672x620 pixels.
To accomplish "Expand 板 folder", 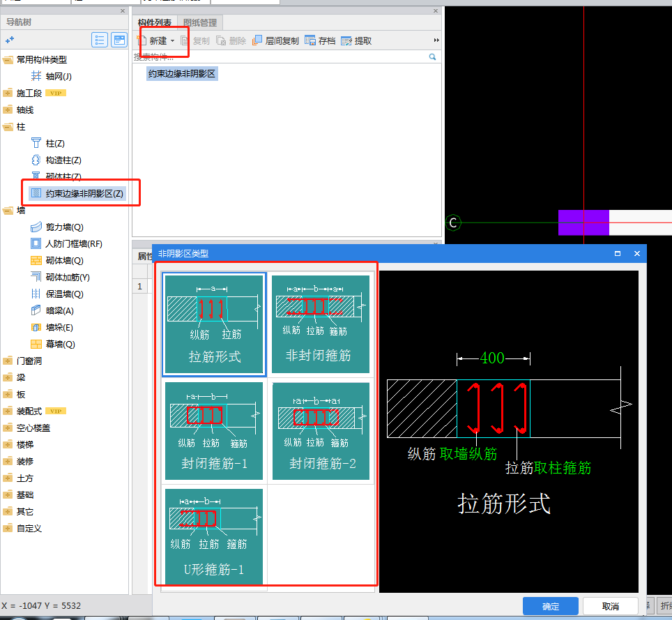I will click(8, 394).
